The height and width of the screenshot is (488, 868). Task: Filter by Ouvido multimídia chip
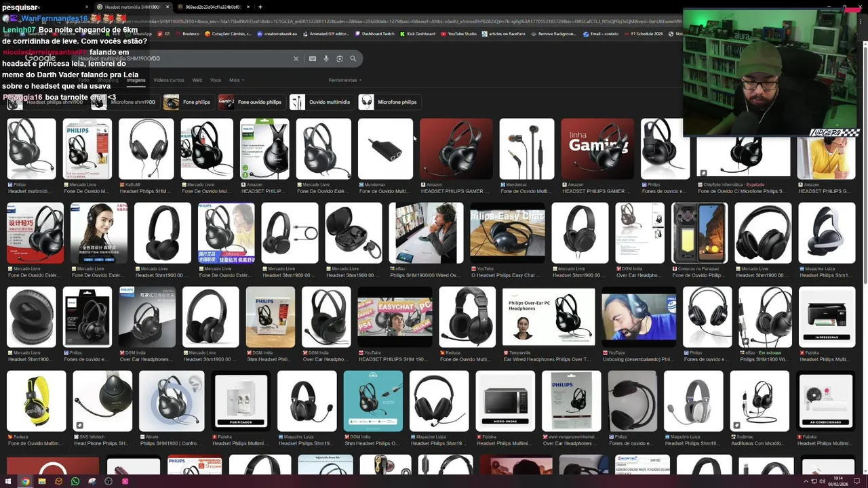point(321,102)
